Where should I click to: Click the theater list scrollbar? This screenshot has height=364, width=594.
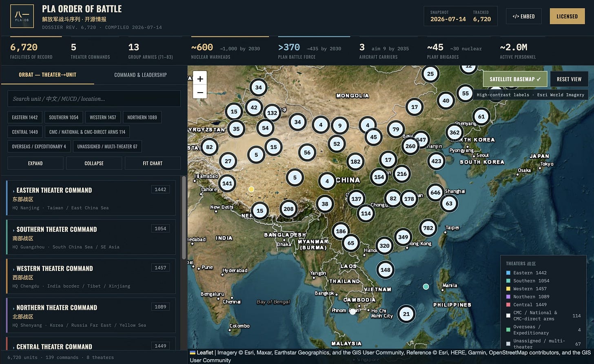(x=184, y=218)
